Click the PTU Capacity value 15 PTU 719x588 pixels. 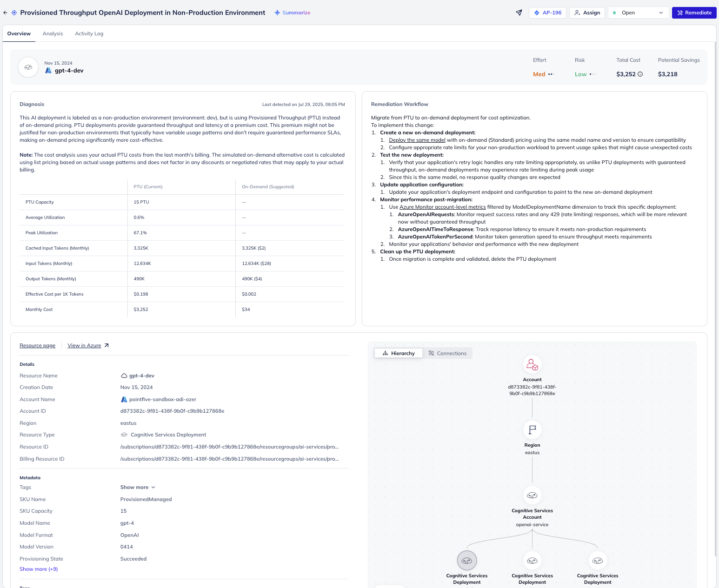pyautogui.click(x=141, y=202)
